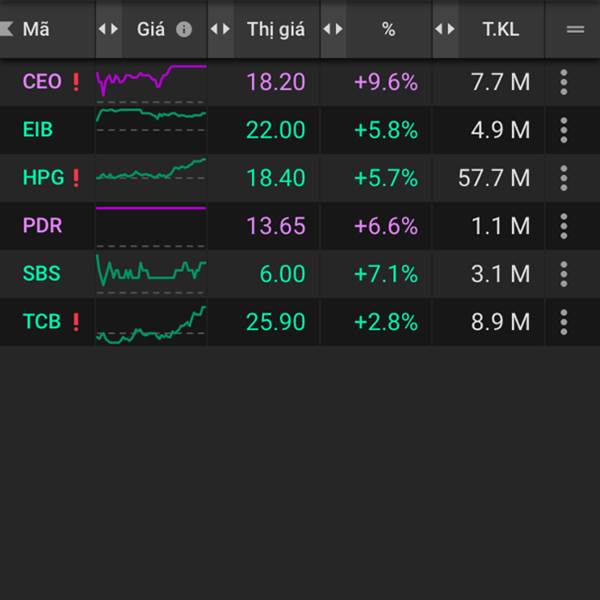
Task: Click the red alert mark beside HPG
Action: (76, 178)
